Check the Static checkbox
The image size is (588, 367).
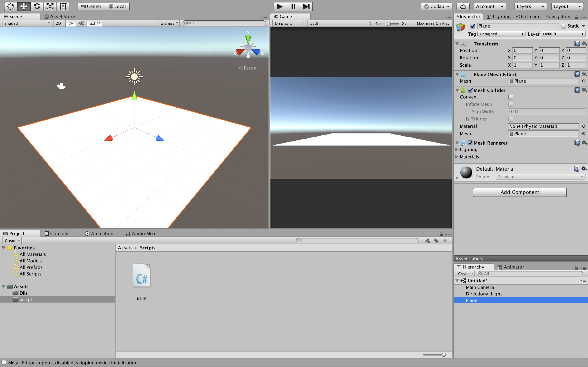[x=563, y=26]
